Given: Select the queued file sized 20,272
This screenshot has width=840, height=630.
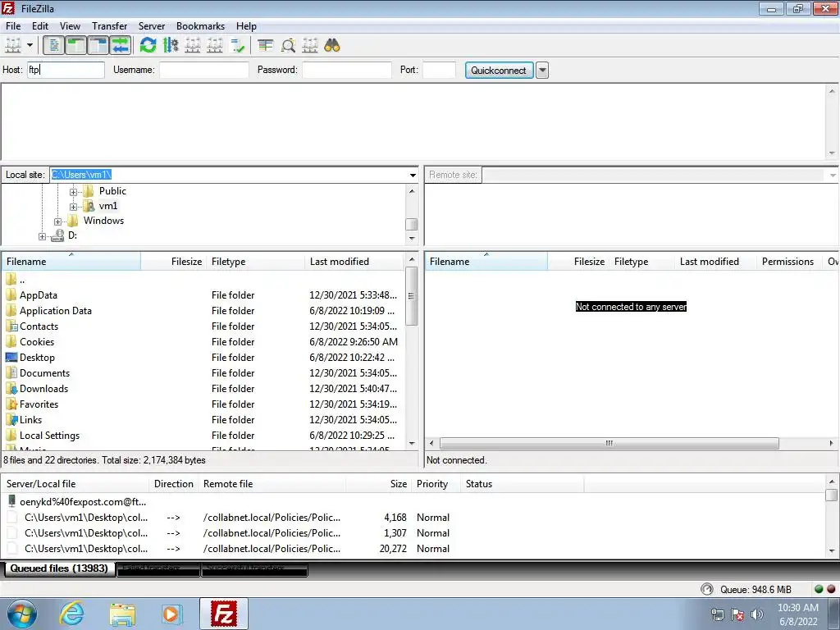Looking at the screenshot, I should 228,549.
